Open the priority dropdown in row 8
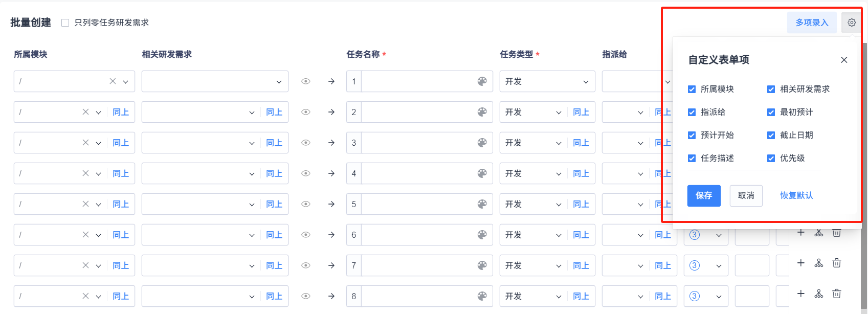Viewport: 868px width, 314px height. point(706,296)
